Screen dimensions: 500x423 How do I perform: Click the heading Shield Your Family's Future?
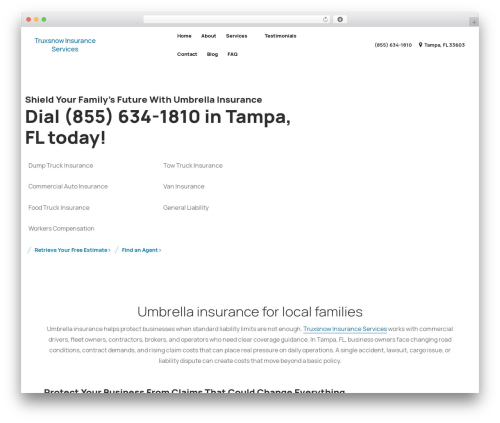(143, 100)
